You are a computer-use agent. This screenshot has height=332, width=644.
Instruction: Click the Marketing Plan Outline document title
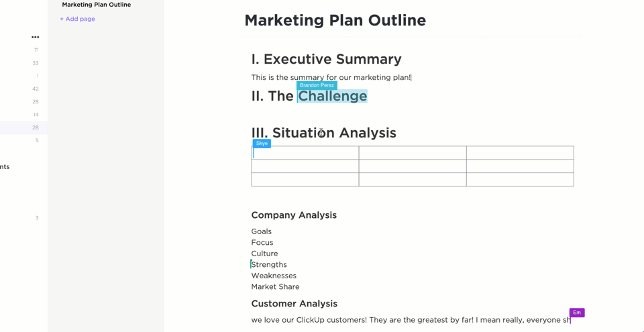click(335, 20)
